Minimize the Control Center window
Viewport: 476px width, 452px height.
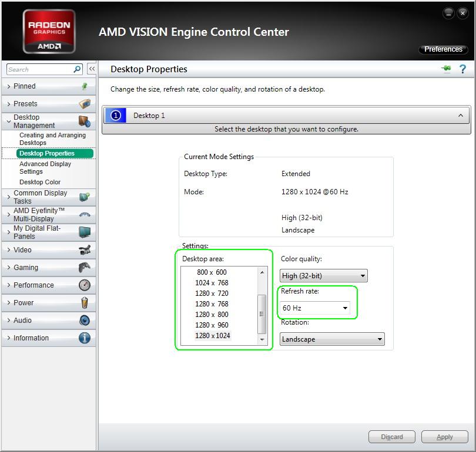448,14
